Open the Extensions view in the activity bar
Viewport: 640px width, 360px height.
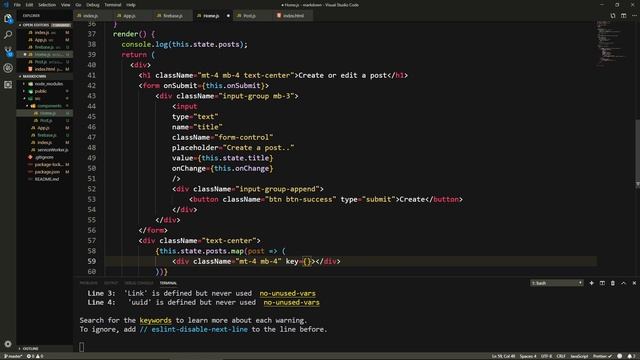coord(8,84)
